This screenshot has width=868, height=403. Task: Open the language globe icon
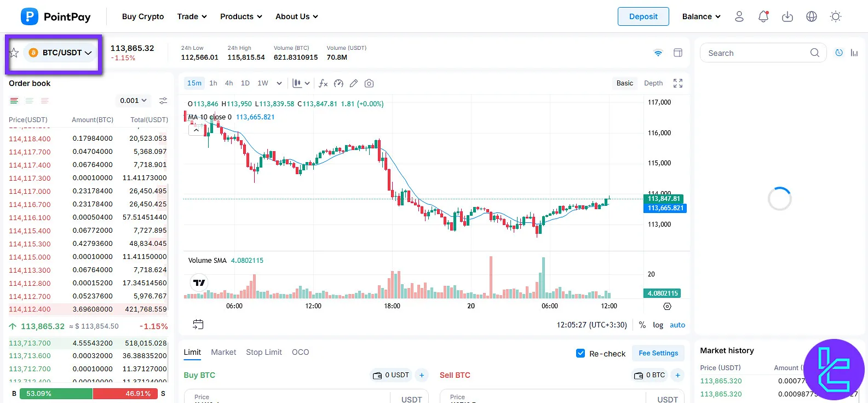812,16
